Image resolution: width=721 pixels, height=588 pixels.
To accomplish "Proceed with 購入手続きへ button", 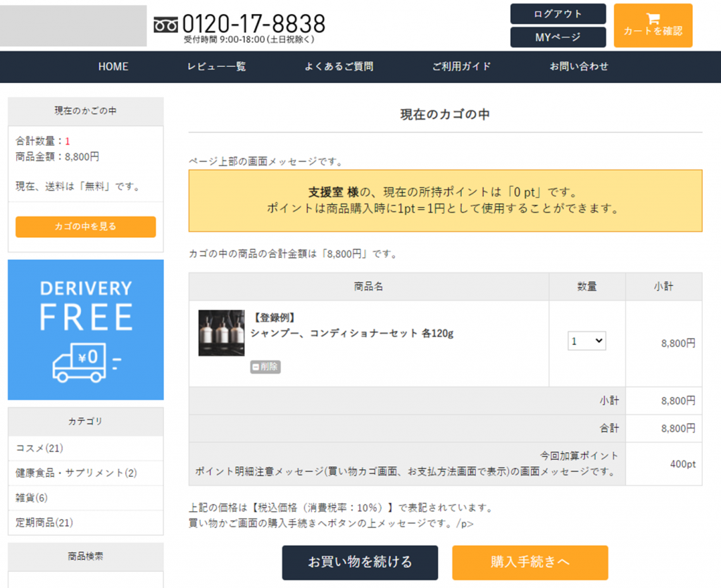I will (529, 562).
